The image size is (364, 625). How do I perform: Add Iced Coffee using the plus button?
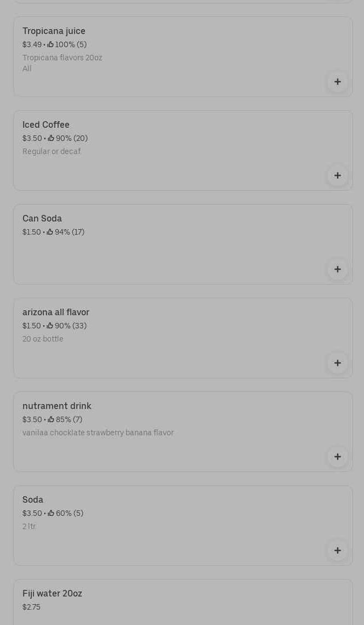click(x=337, y=175)
